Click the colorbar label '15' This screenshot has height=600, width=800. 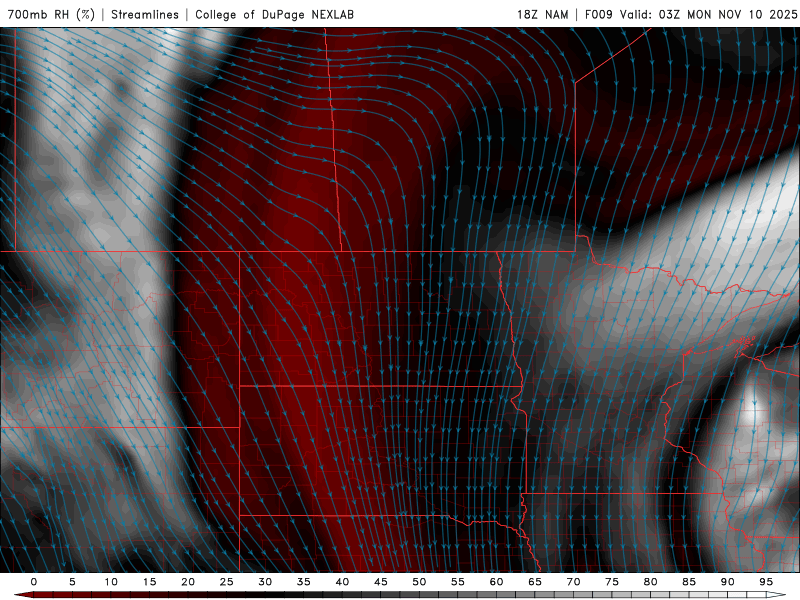coord(149,582)
